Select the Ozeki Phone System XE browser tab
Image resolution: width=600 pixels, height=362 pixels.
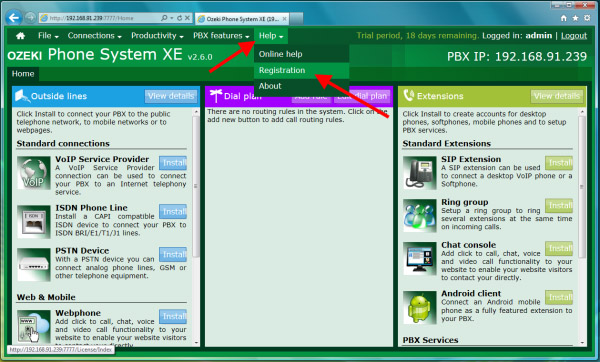[242, 18]
